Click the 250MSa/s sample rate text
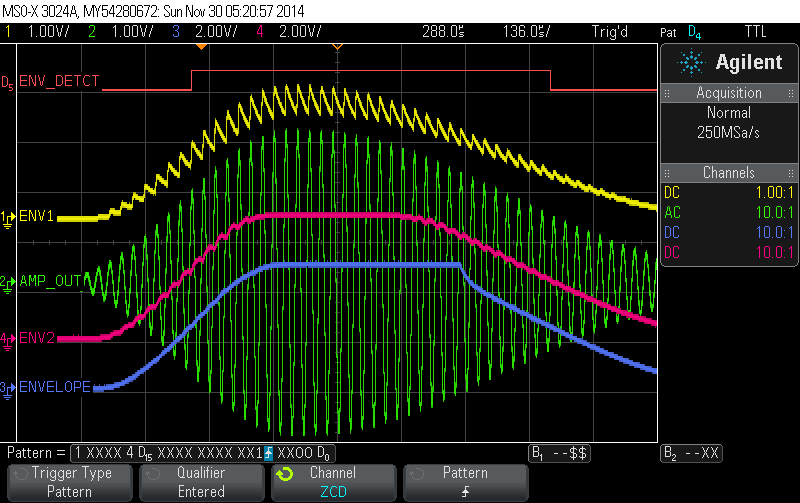The width and height of the screenshot is (800, 503). (x=729, y=133)
